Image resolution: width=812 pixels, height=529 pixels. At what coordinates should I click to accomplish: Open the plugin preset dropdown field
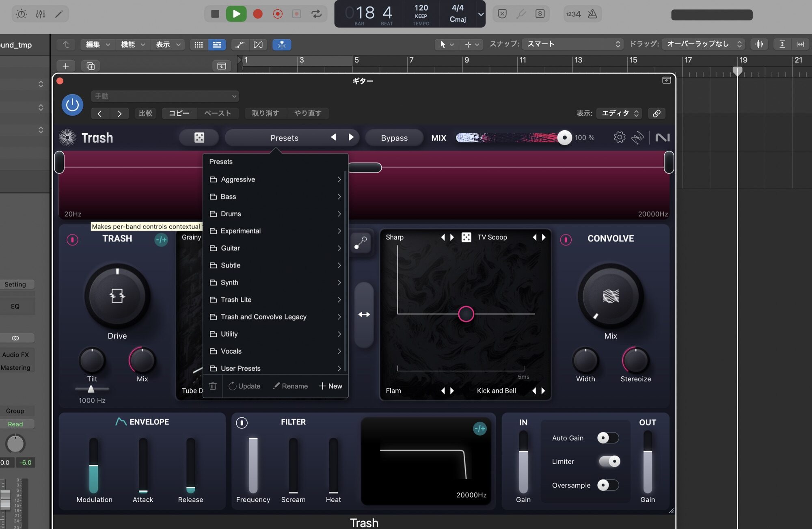click(x=165, y=96)
